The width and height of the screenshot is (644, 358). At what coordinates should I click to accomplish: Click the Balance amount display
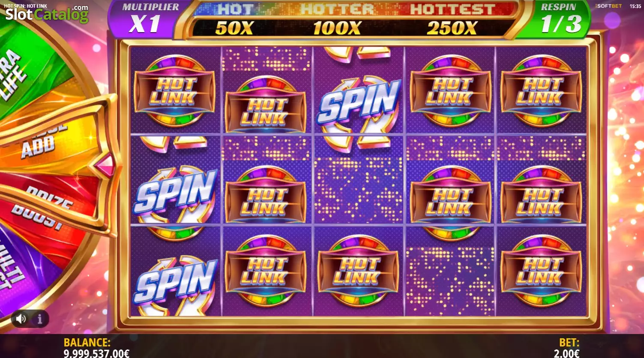click(96, 353)
